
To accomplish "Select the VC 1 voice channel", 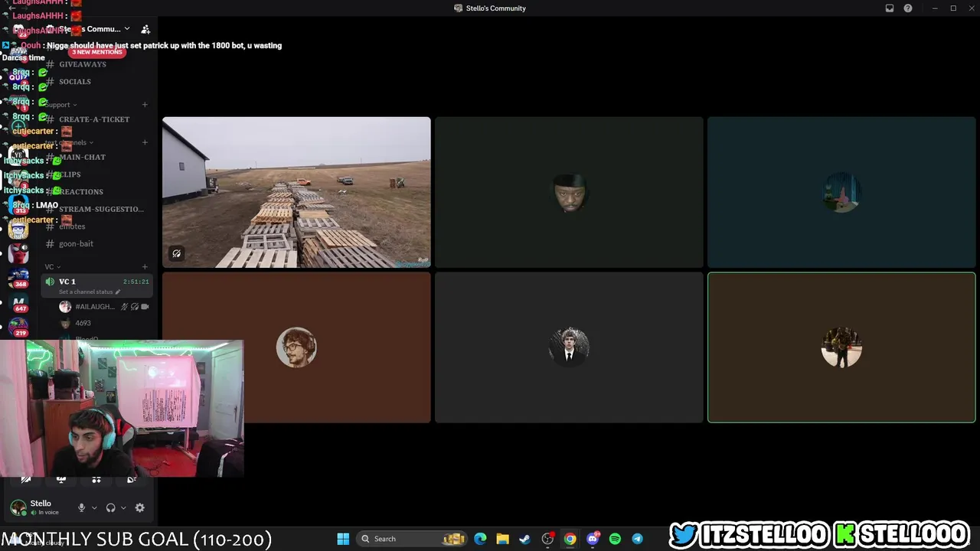I will (x=97, y=285).
